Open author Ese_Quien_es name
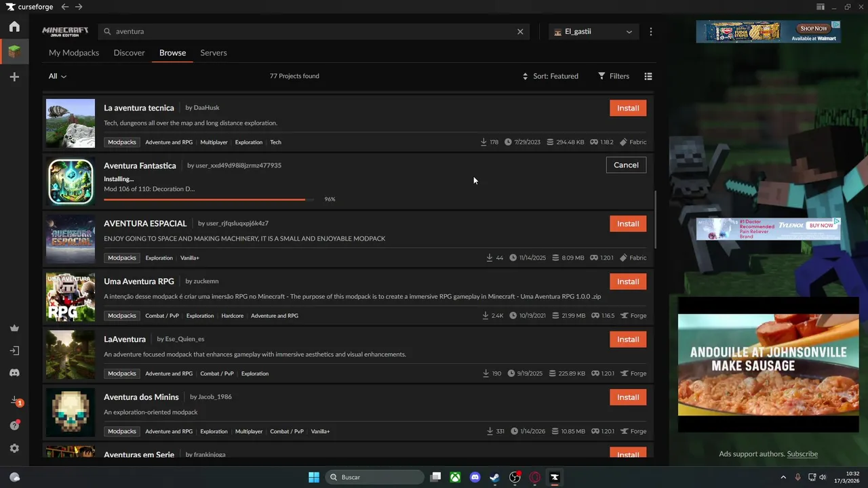The width and height of the screenshot is (868, 488). click(184, 339)
